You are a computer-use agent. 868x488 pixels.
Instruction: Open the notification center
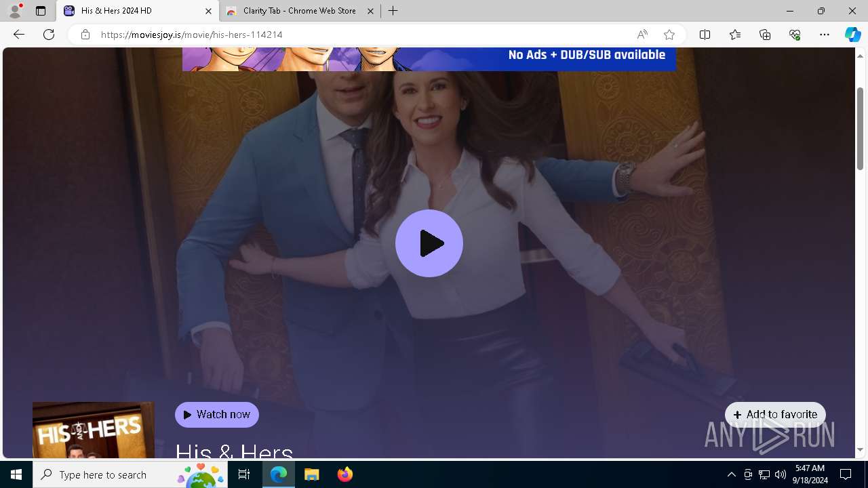[x=846, y=474]
